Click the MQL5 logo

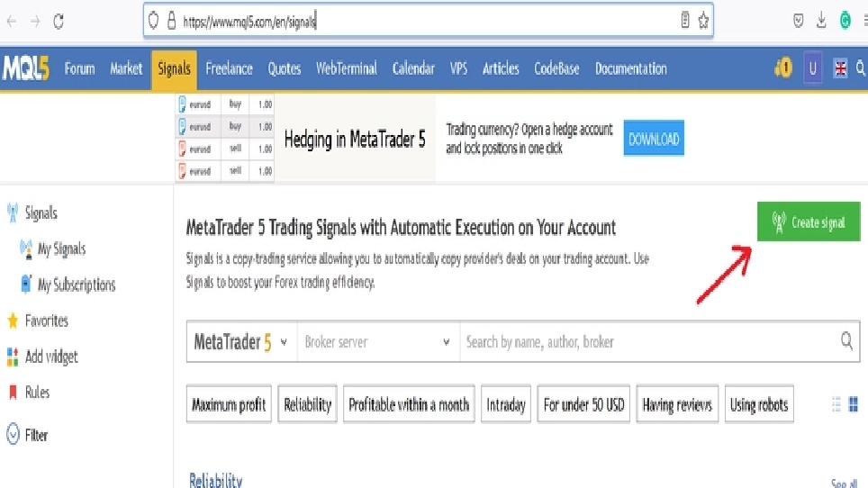point(25,68)
